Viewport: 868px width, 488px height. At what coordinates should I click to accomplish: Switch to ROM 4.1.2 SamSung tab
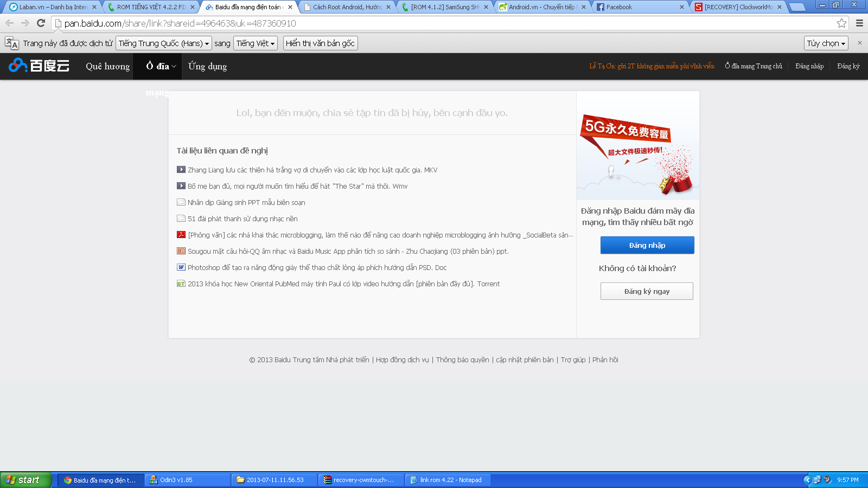(x=445, y=7)
